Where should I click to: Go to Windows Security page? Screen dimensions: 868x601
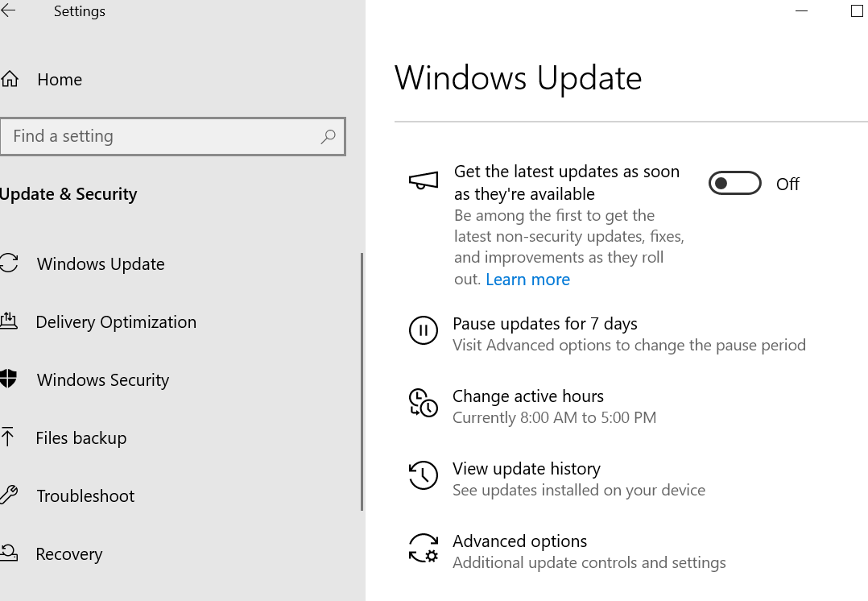(103, 380)
